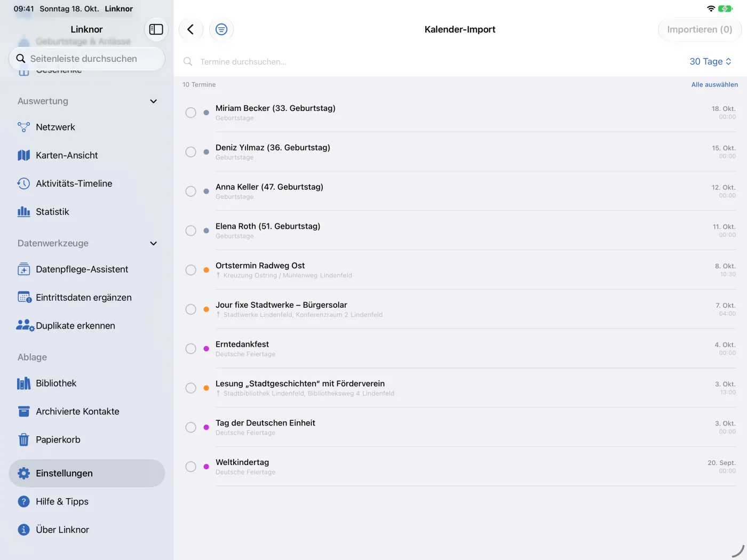Focus the Seitenleiste durchsuchen search field
The height and width of the screenshot is (560, 747).
pyautogui.click(x=86, y=59)
